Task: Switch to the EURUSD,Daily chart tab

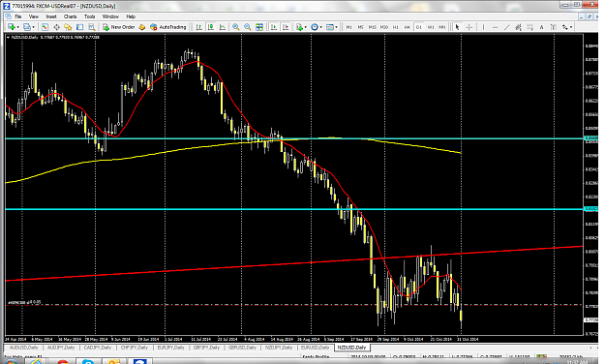Action: [316, 348]
